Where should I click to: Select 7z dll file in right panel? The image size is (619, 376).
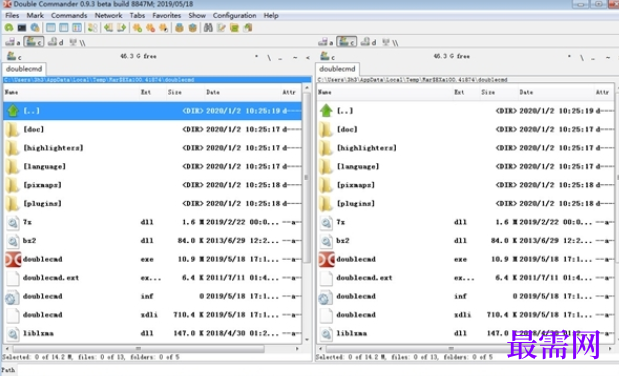465,222
